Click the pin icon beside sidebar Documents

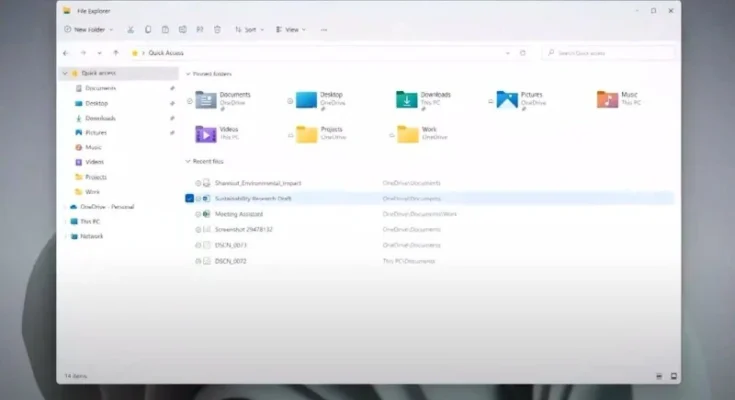(x=172, y=88)
